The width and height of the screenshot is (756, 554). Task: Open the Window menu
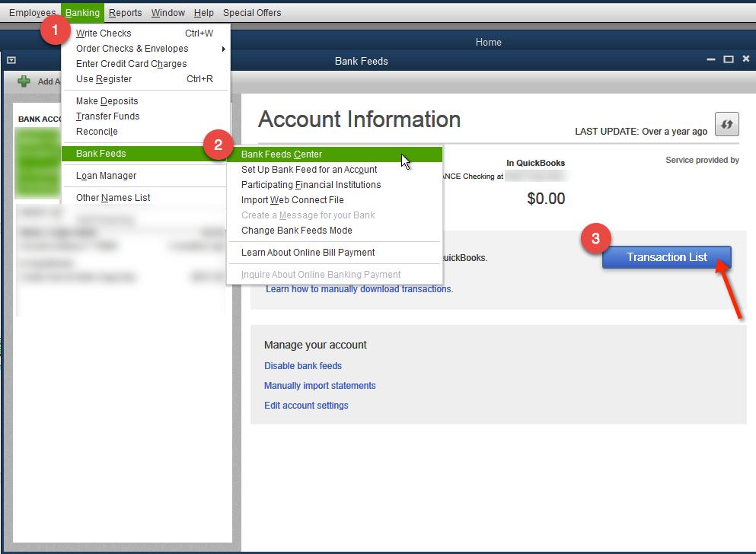(x=167, y=12)
